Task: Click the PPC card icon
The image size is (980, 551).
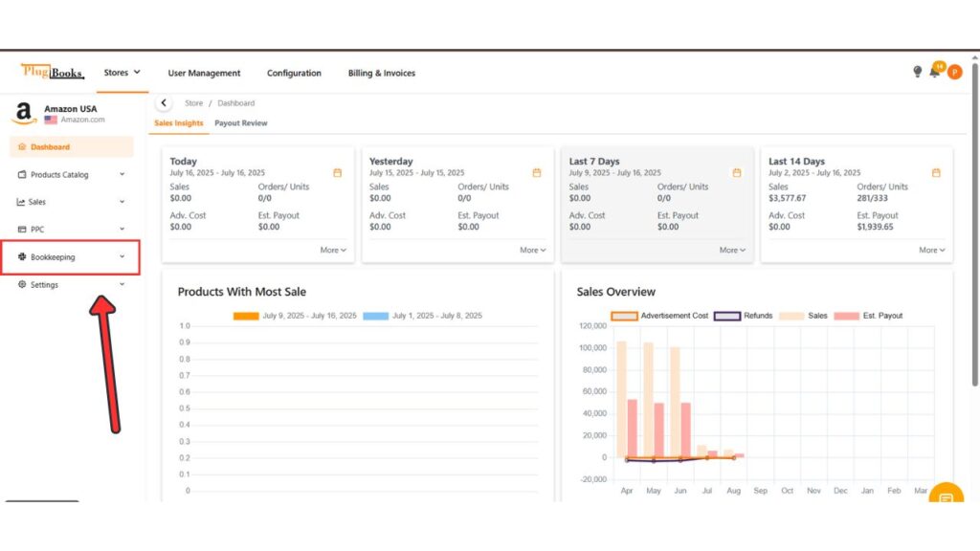Action: pos(22,230)
